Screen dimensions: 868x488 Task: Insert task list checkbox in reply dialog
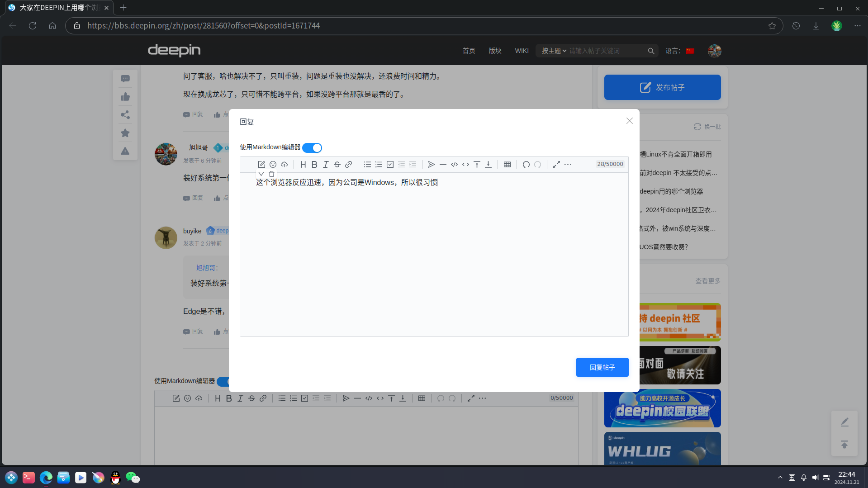390,165
